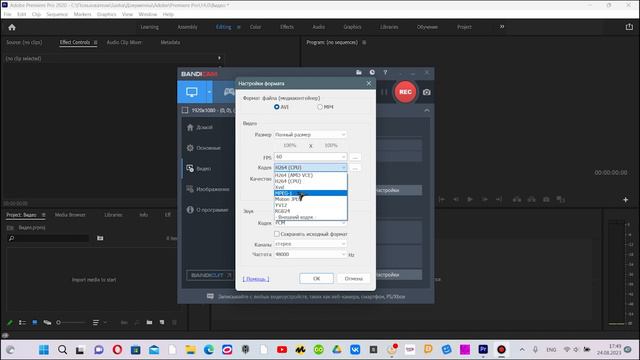Choose RGB24 from the codec list

311,211
